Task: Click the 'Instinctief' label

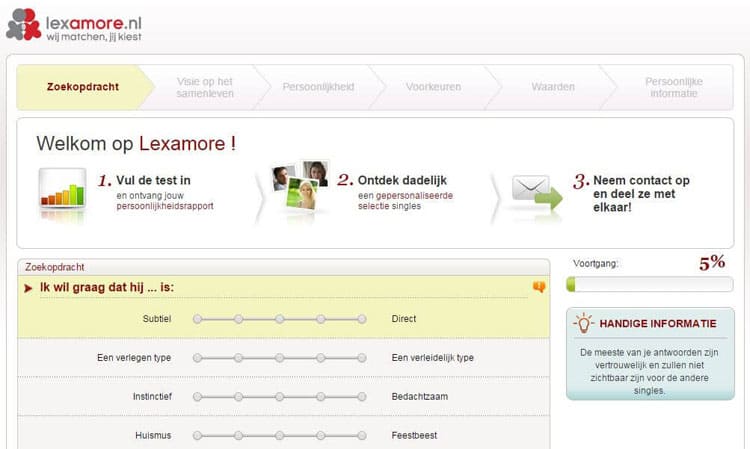Action: coord(152,396)
